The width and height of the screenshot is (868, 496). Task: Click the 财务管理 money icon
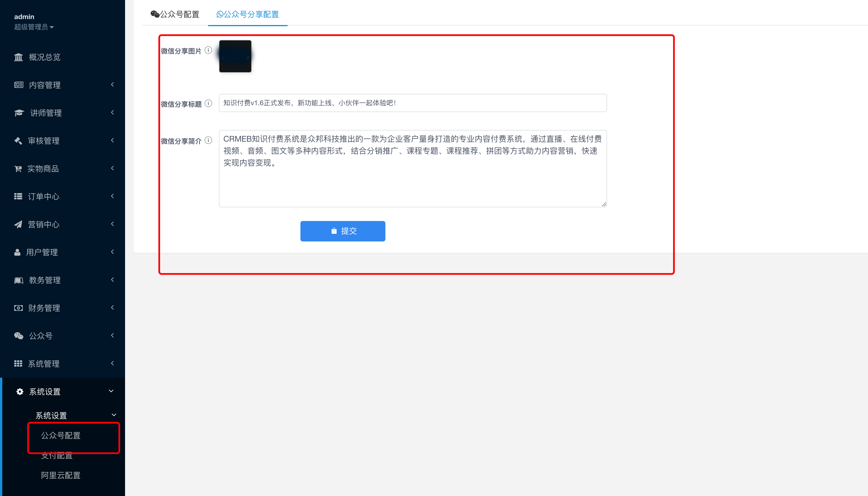18,308
